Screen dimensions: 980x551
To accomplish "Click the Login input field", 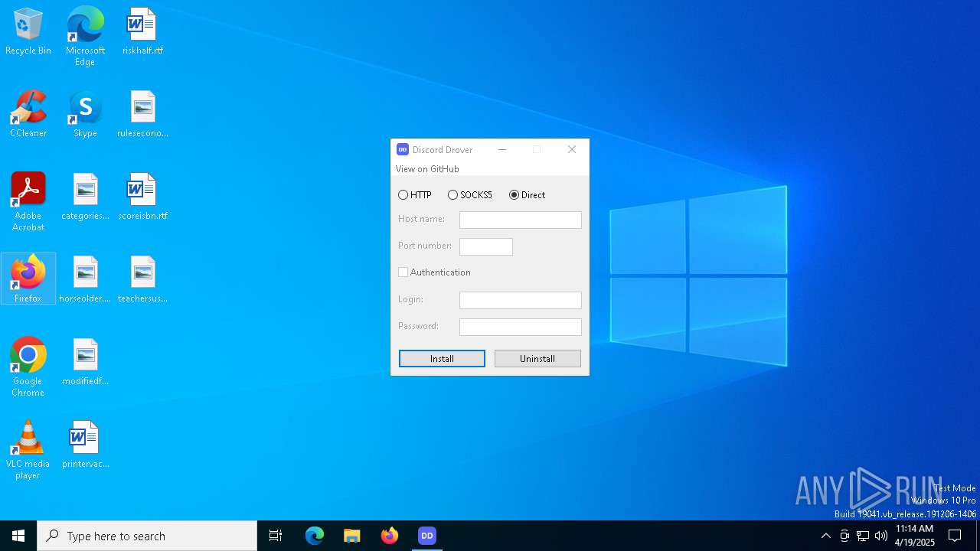I will 521,300.
